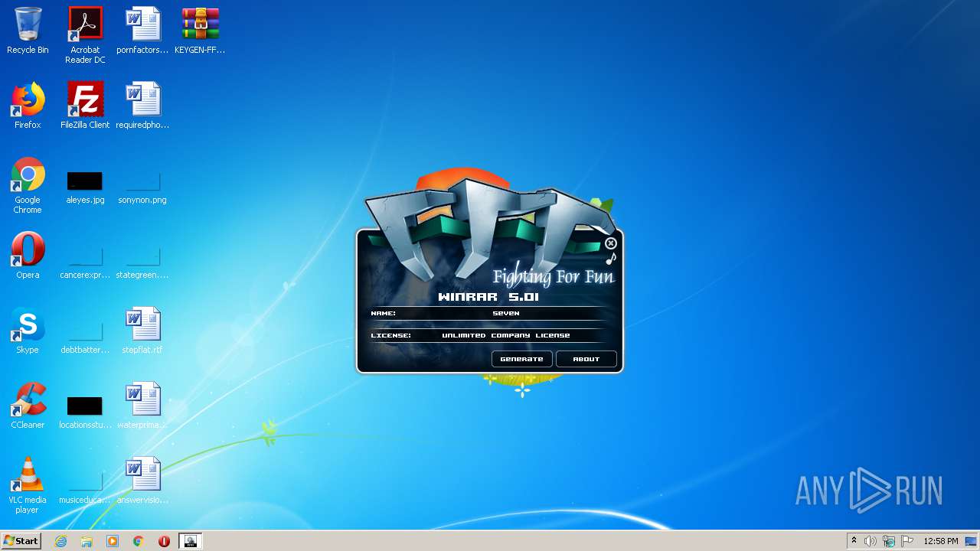980x551 pixels.
Task: Select the stategreen file icon
Action: [x=142, y=262]
